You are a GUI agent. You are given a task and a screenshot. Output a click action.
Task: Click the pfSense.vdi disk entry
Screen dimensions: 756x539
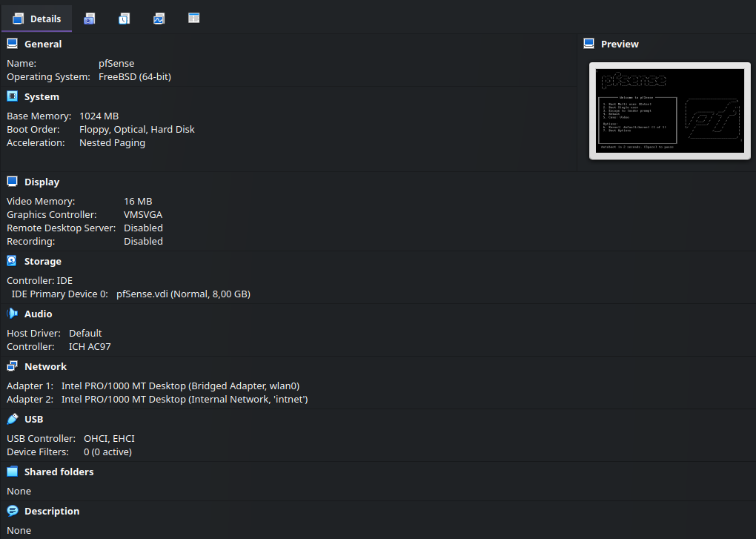183,294
